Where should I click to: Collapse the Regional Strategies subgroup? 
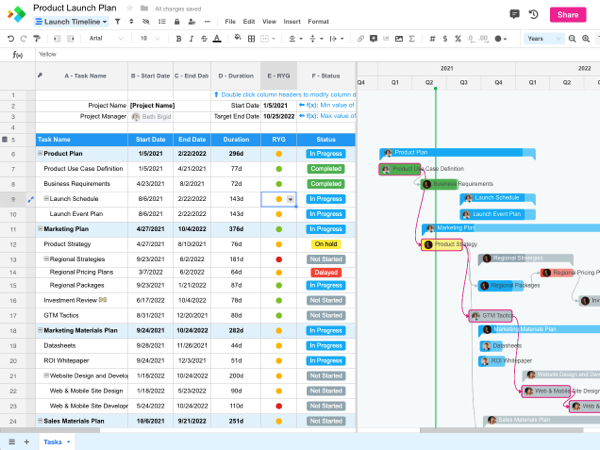(x=46, y=259)
